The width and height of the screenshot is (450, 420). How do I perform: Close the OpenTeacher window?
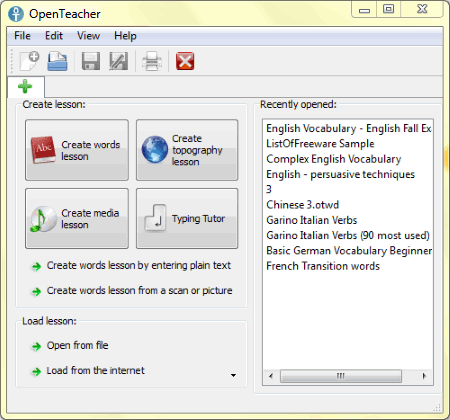pyautogui.click(x=422, y=9)
